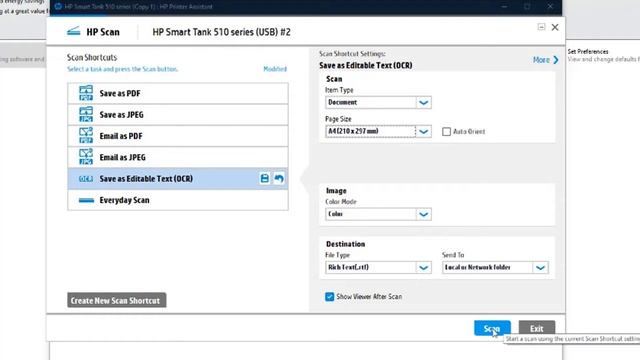The width and height of the screenshot is (640, 360).
Task: Choose Save as Editable Text (OCR)
Action: (x=178, y=178)
